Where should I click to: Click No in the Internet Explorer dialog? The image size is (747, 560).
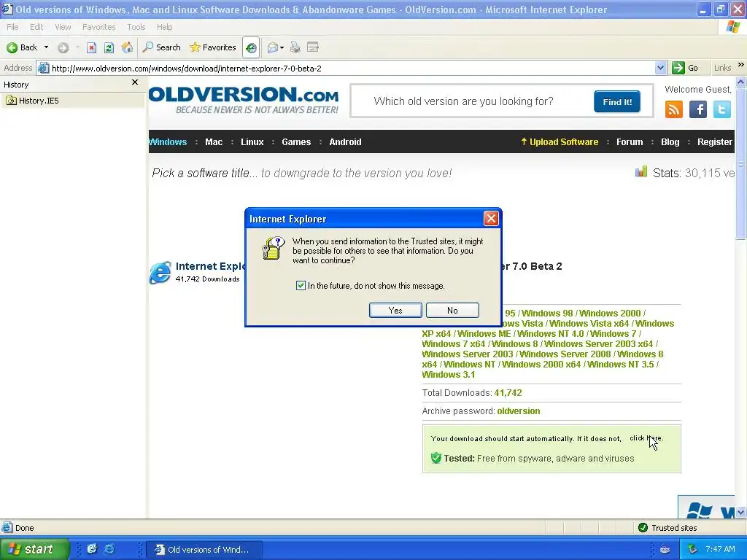452,311
